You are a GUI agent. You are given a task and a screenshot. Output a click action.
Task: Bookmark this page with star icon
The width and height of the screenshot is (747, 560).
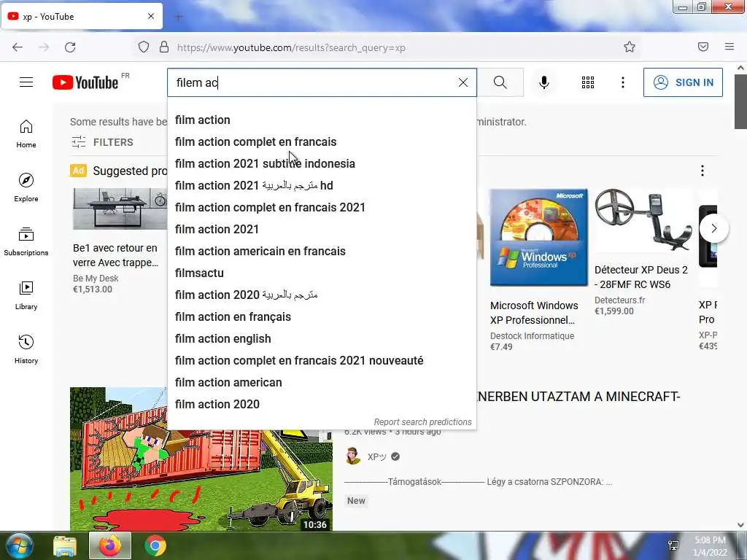[x=630, y=47]
